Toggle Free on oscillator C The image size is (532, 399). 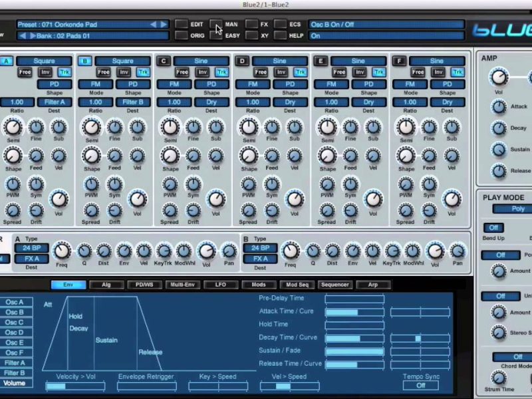[182, 72]
